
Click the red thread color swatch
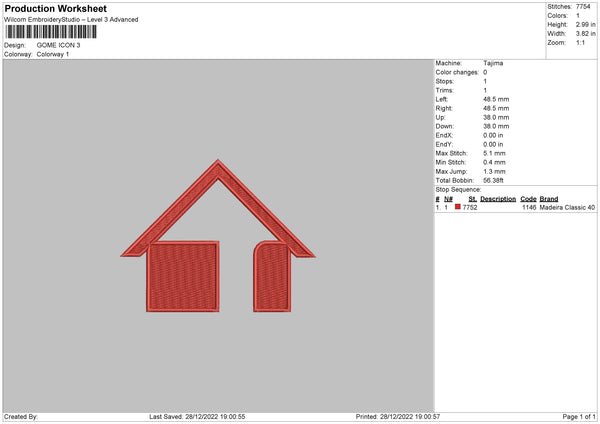457,207
